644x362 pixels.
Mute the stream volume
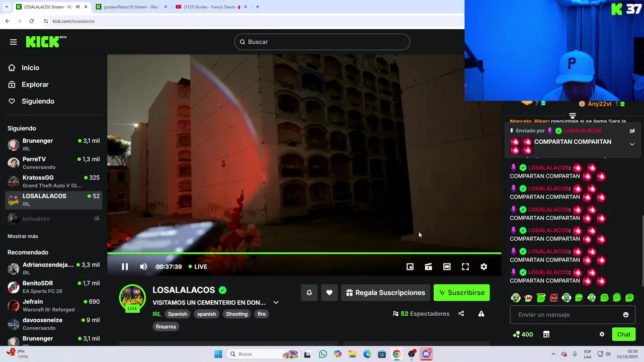point(143,267)
